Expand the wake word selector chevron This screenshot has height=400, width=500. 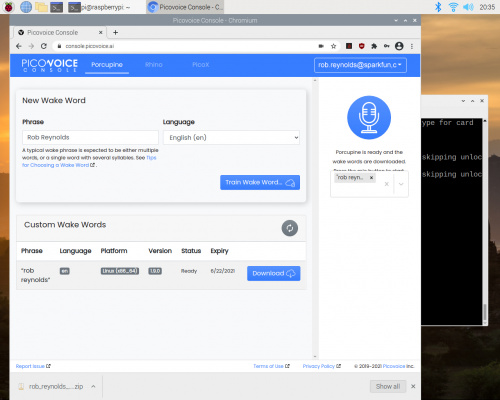click(401, 184)
